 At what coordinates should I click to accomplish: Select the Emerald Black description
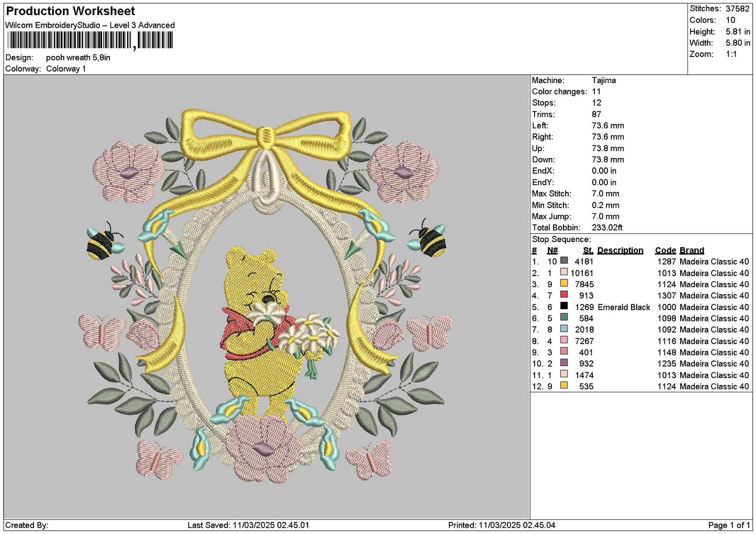(624, 307)
